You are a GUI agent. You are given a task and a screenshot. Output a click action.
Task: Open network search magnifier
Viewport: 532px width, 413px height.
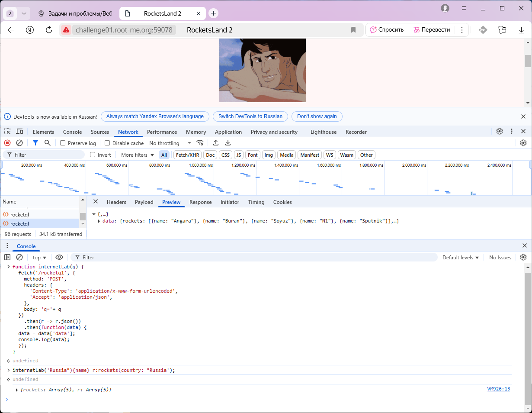48,143
